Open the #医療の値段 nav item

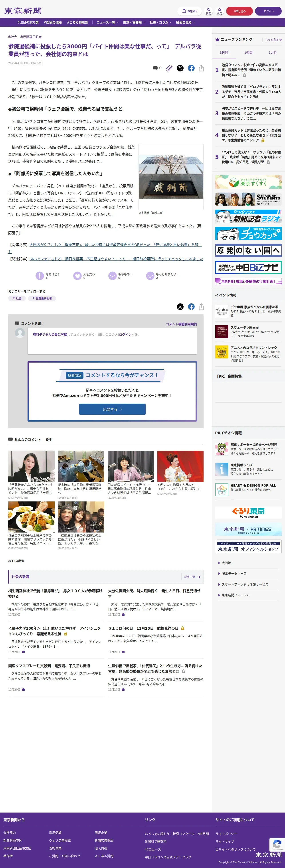(x=53, y=23)
